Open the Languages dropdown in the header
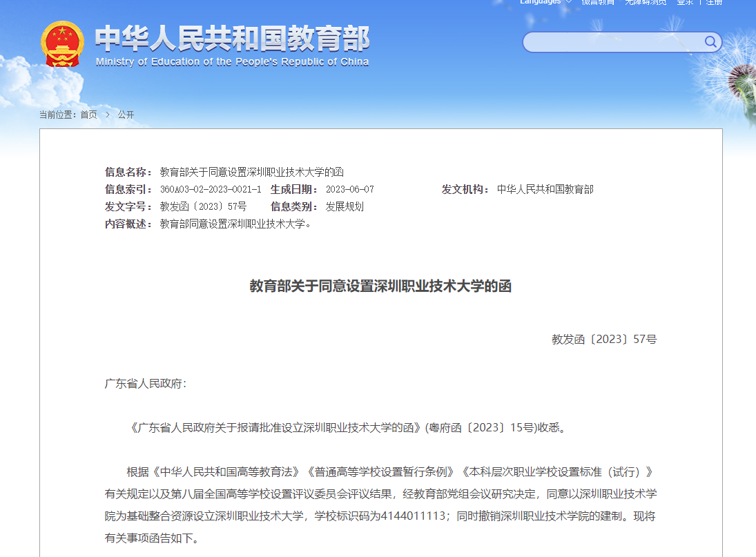This screenshot has width=756, height=557. click(545, 2)
